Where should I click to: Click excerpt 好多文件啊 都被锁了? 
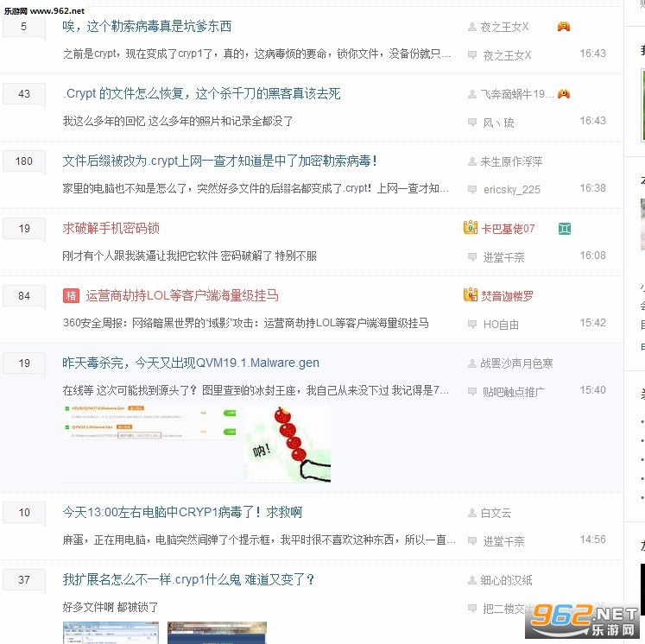point(111,607)
